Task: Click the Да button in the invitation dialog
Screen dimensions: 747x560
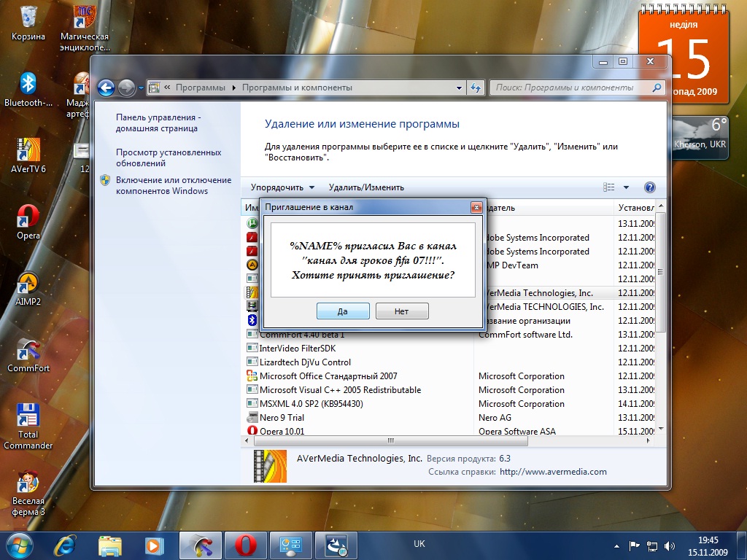Action: click(x=343, y=311)
